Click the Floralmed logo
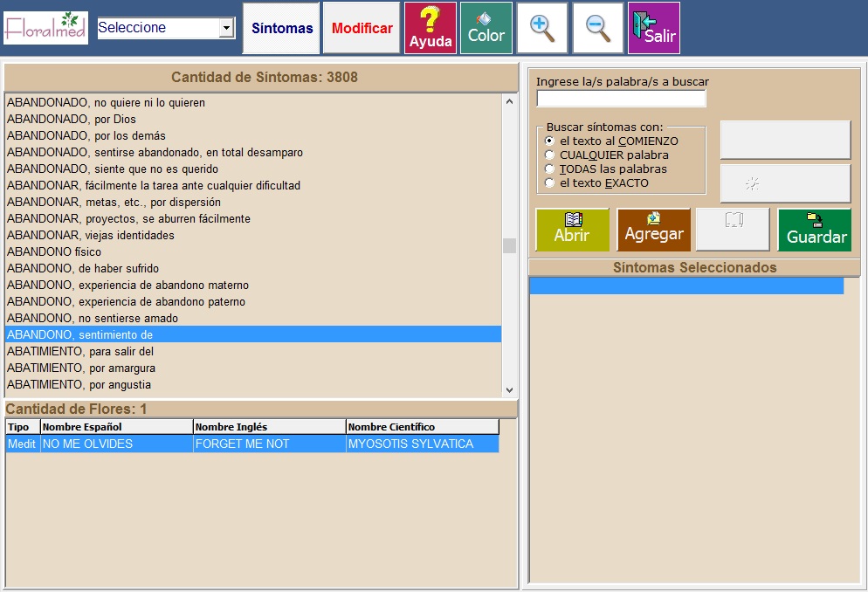 point(46,28)
